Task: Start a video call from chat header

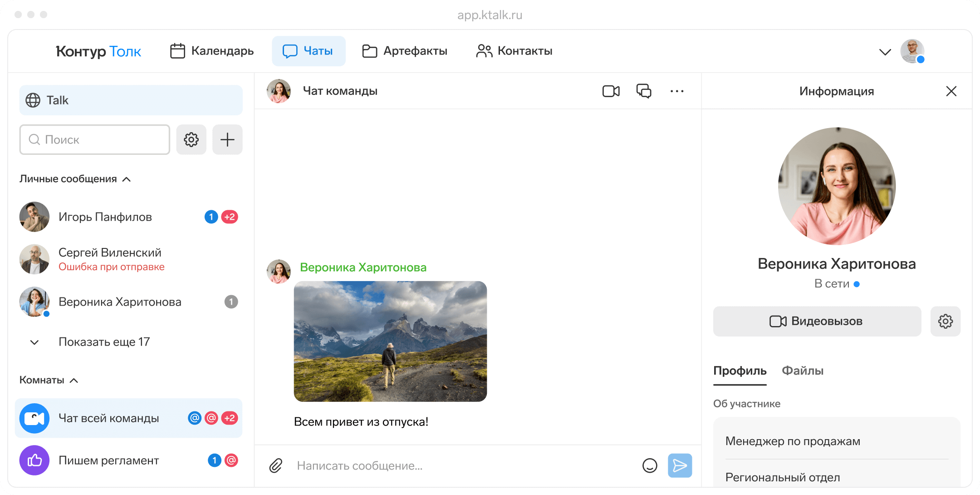Action: [611, 91]
